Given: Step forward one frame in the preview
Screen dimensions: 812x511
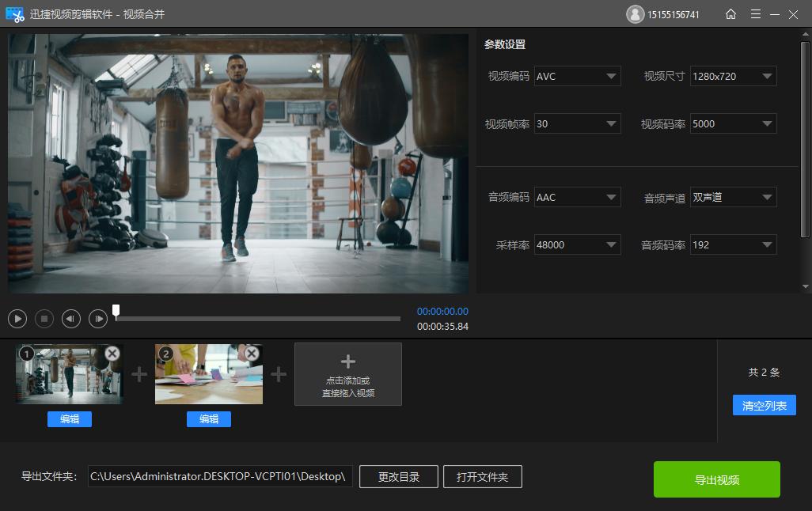Looking at the screenshot, I should [98, 319].
